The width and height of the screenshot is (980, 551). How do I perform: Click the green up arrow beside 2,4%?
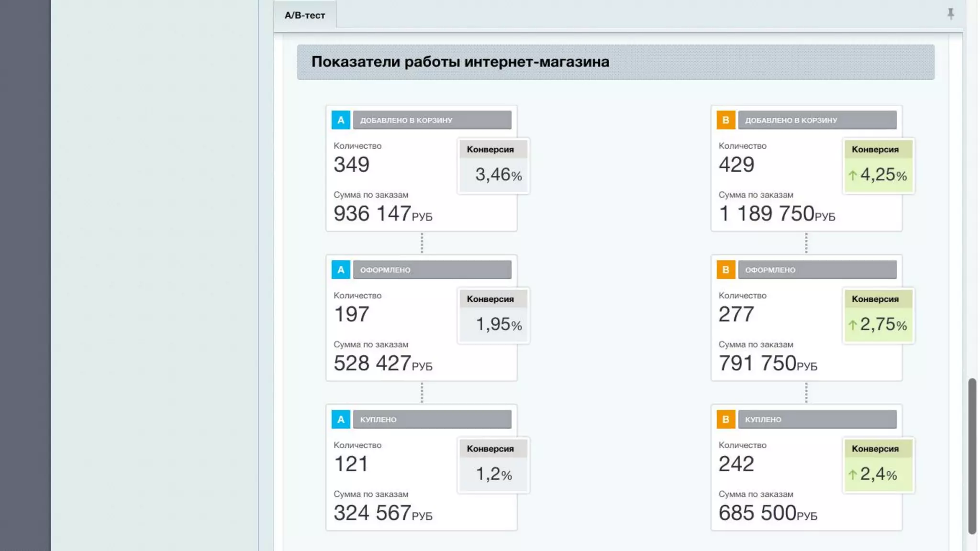point(852,474)
